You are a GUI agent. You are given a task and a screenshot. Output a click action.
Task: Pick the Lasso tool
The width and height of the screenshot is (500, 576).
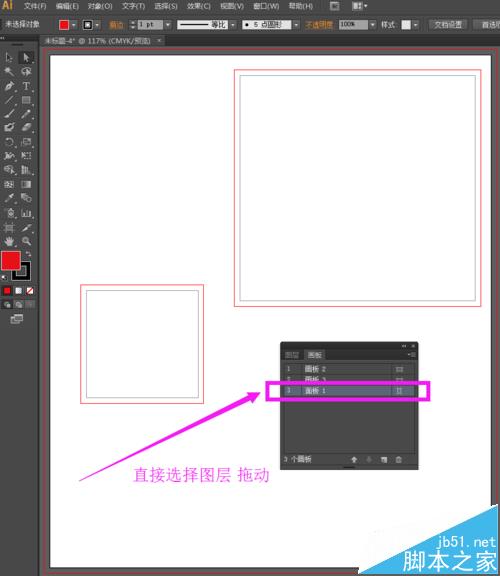click(x=26, y=72)
